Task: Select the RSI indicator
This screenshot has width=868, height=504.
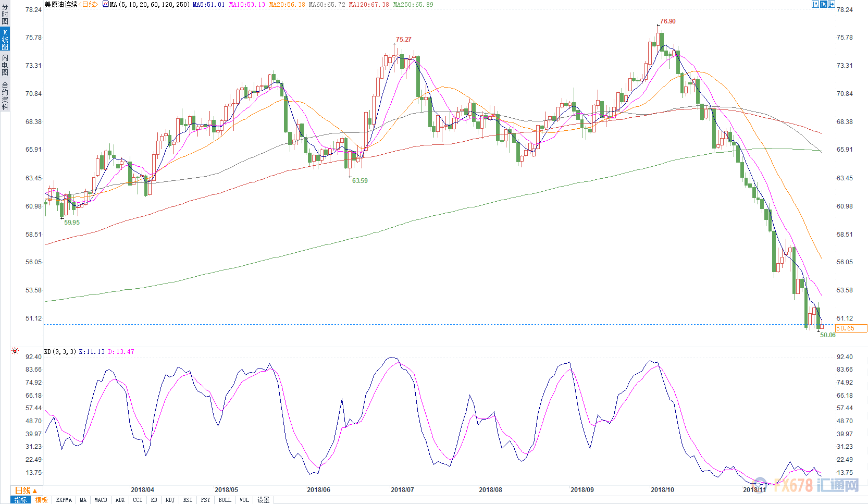Action: (x=188, y=500)
